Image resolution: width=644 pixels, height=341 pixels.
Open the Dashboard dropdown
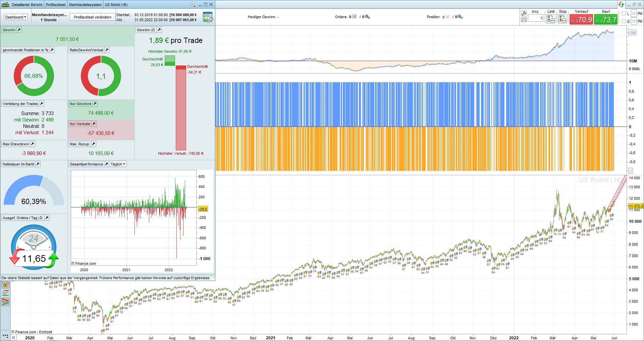[x=15, y=17]
